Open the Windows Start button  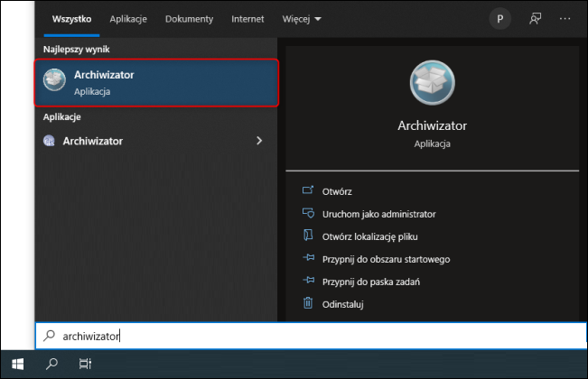(x=17, y=364)
